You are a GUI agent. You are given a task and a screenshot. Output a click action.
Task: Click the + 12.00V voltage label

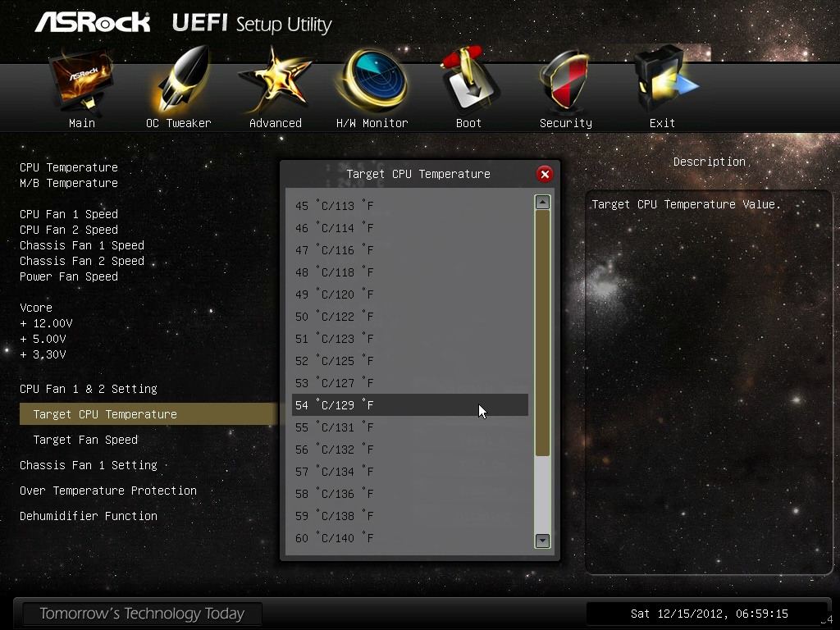pos(46,323)
